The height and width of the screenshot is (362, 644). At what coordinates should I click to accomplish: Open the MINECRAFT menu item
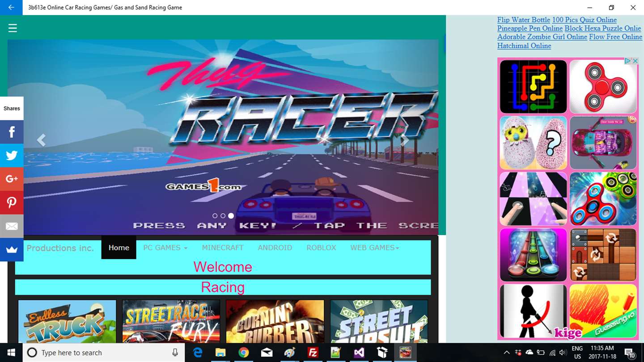[223, 248]
